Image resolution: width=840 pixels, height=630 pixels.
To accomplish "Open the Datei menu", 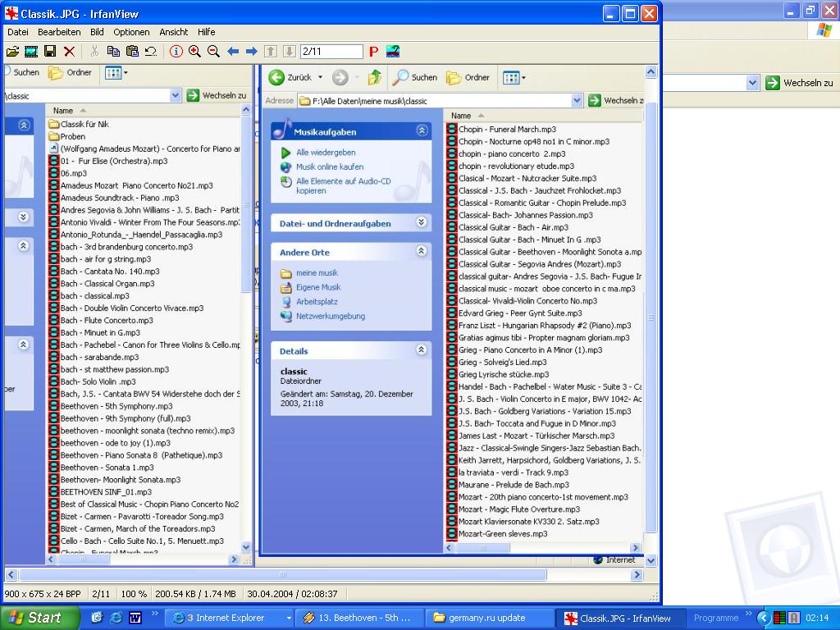I will click(17, 32).
